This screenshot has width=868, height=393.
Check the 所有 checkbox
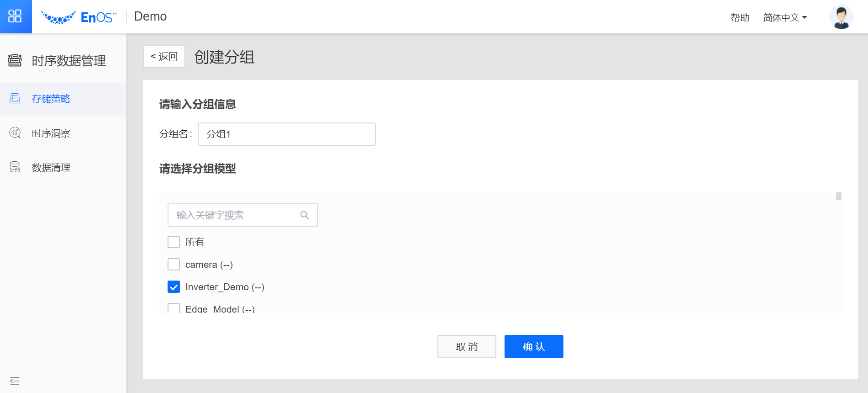coord(174,242)
